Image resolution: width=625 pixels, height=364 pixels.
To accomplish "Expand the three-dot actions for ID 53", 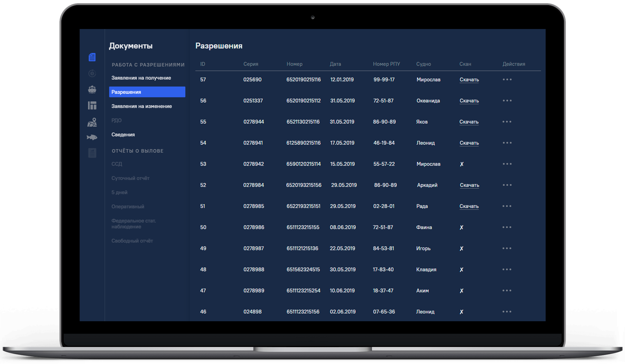I will click(507, 164).
